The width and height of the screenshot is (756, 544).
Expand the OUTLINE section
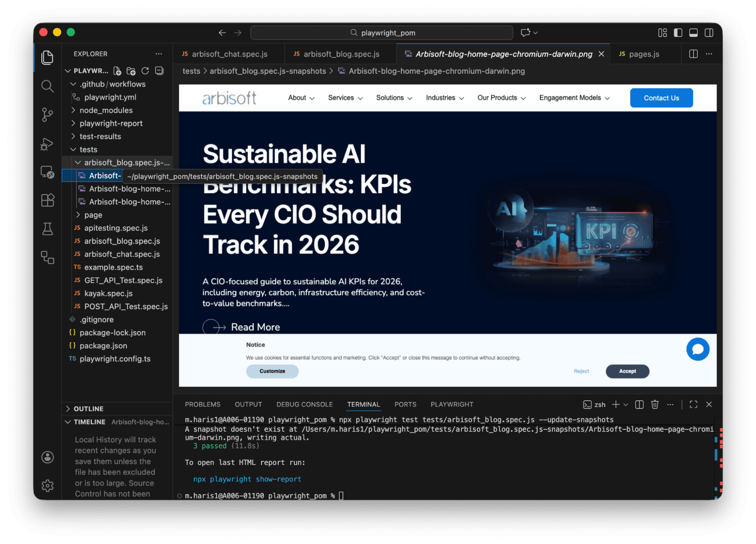point(88,409)
